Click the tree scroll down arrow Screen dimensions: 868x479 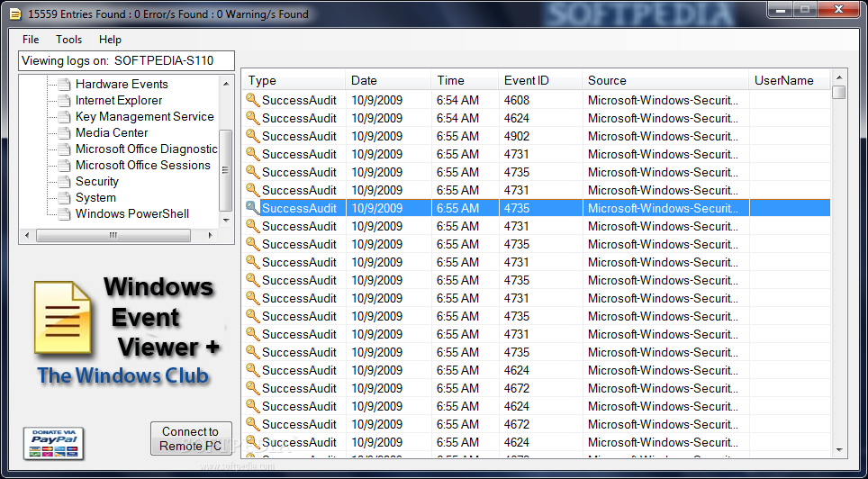tap(225, 220)
